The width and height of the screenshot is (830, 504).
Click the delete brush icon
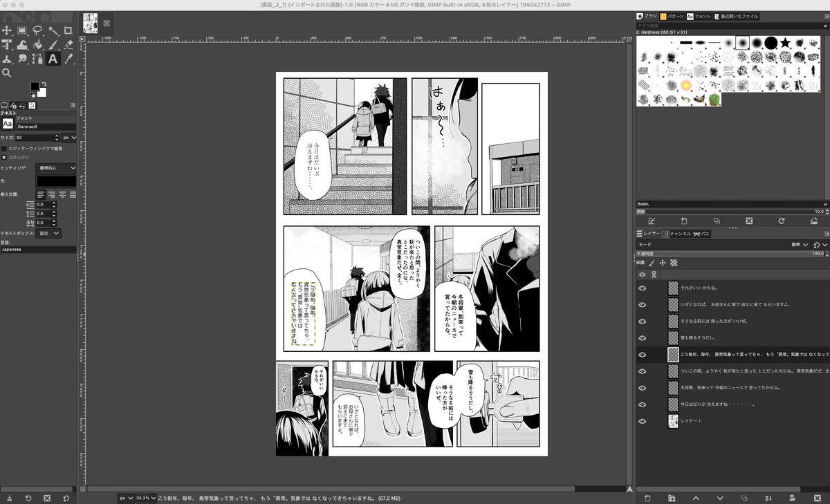[749, 221]
